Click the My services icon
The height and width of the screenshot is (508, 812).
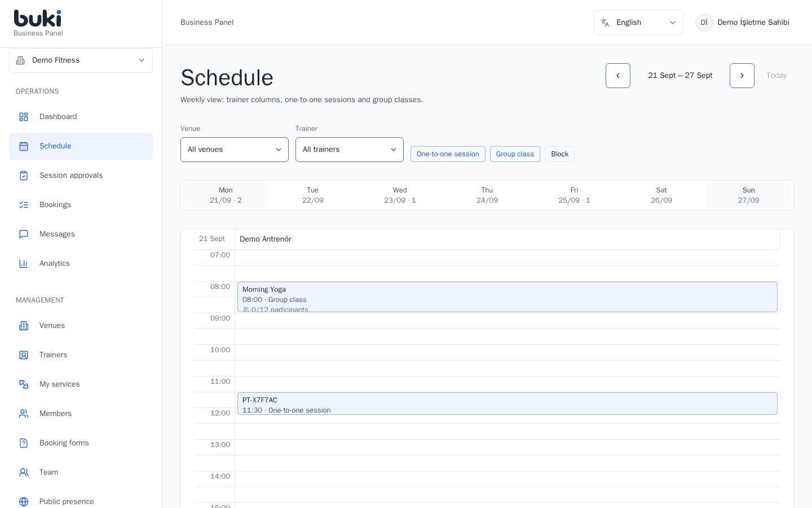point(24,384)
